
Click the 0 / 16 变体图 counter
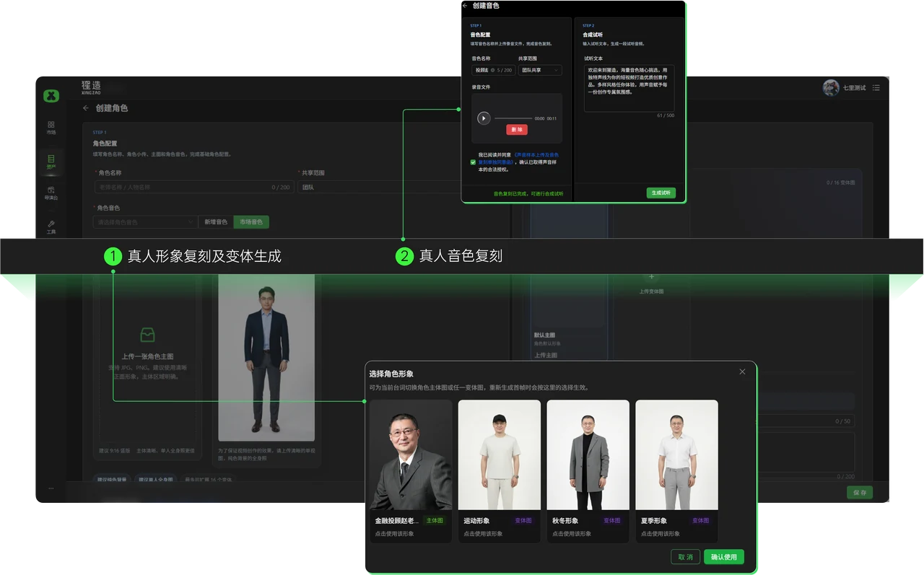pyautogui.click(x=841, y=183)
